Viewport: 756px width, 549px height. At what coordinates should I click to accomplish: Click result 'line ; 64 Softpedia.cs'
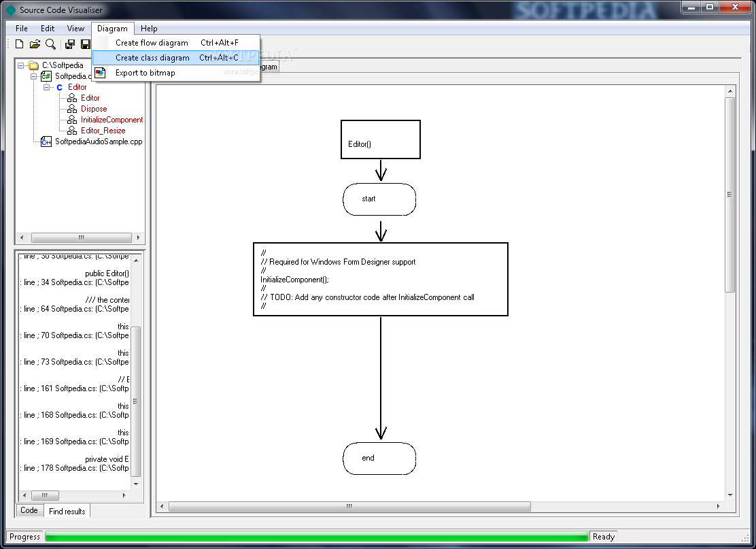[74, 310]
